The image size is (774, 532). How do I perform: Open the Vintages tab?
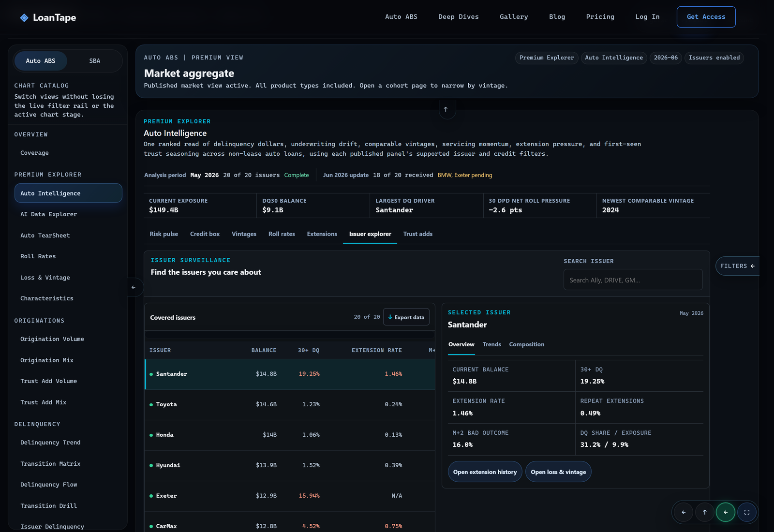(x=244, y=234)
